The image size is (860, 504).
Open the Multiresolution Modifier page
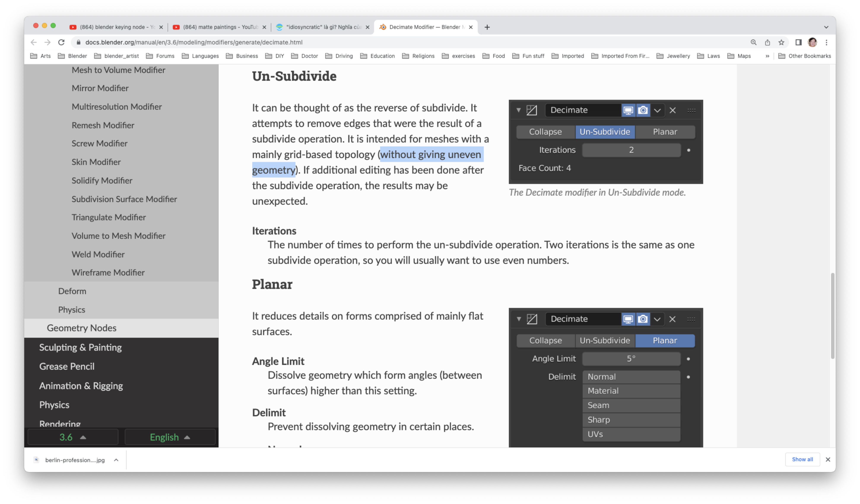117,106
